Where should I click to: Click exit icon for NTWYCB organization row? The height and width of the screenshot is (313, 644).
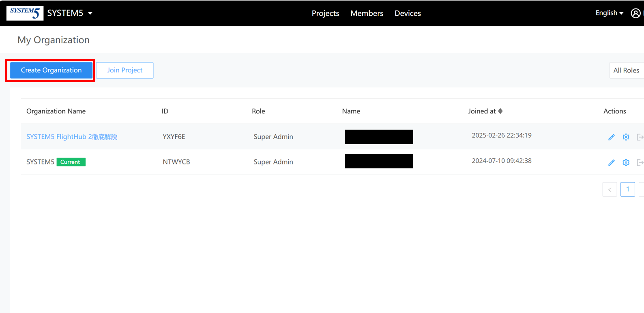(x=640, y=163)
